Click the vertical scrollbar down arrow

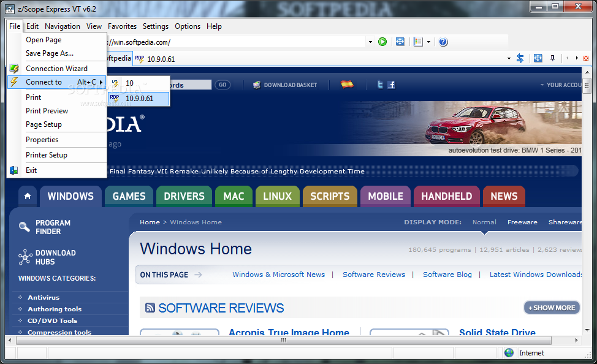(x=587, y=330)
